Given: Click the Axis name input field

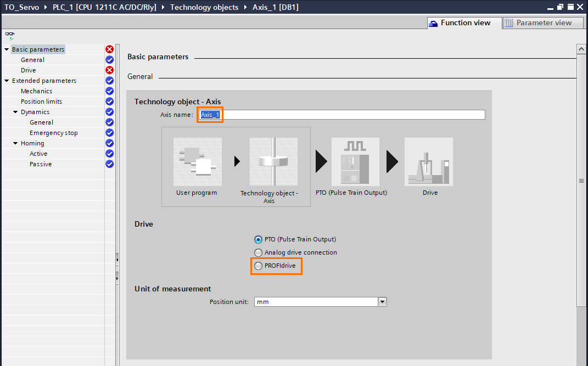Looking at the screenshot, I should tap(341, 115).
